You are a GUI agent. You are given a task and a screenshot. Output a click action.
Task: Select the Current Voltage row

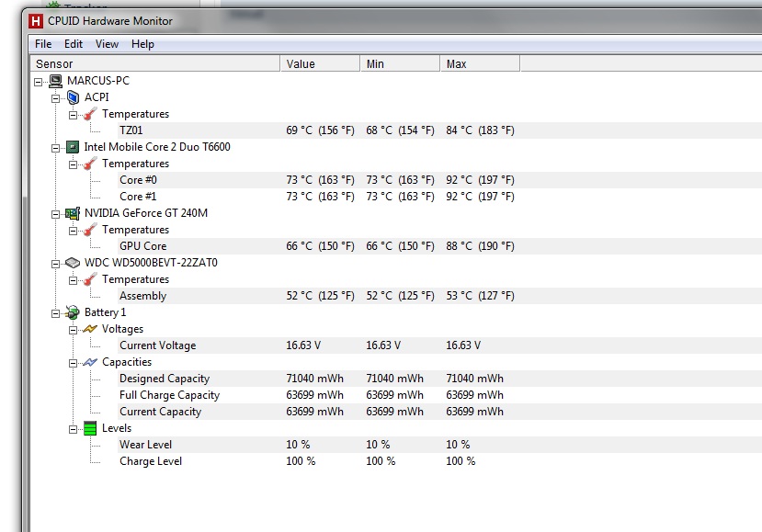pos(439,345)
